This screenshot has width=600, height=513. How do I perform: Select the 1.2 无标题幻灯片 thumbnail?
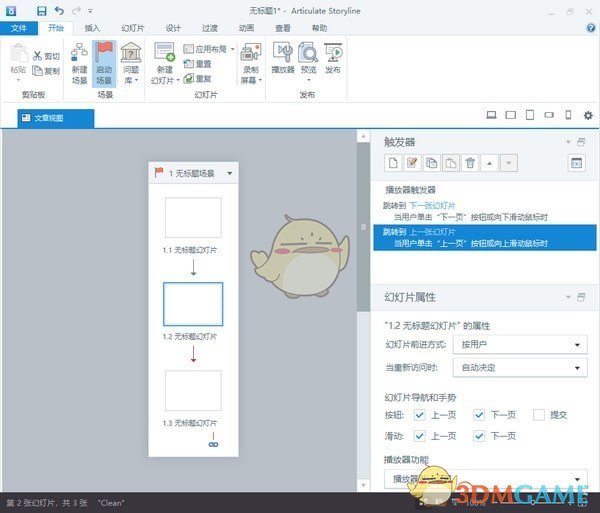[193, 304]
